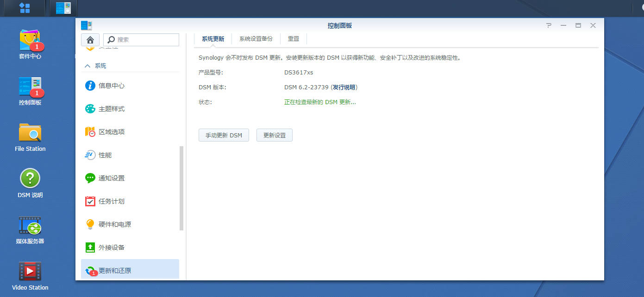Close the 控制面板 window
Screen dimensions: 644x297
click(x=593, y=25)
